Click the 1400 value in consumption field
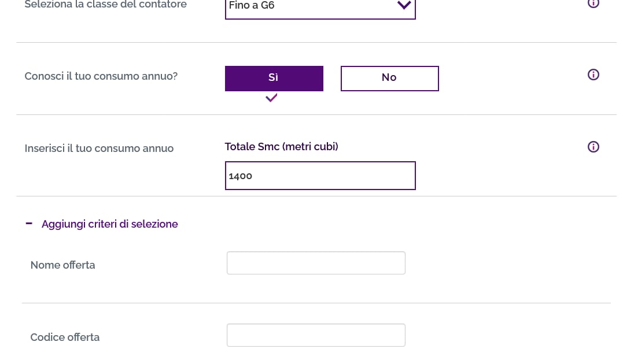This screenshot has width=634, height=364. (x=241, y=176)
